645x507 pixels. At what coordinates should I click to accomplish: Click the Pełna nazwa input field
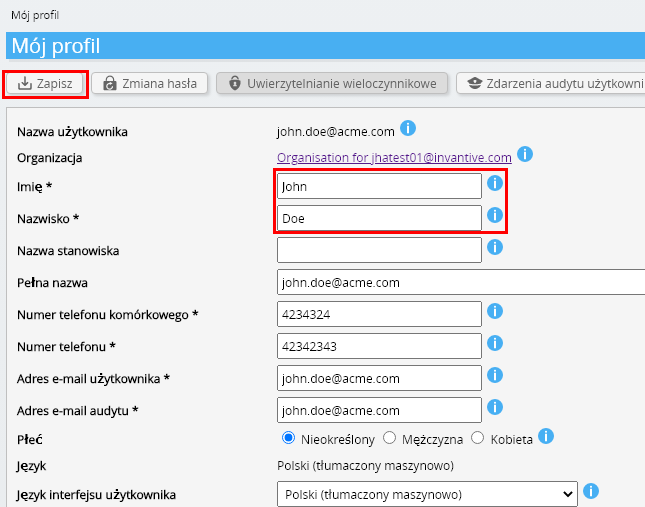coord(461,282)
